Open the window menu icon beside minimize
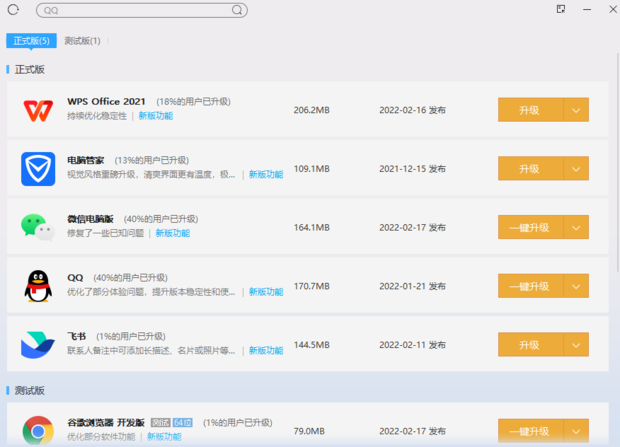The height and width of the screenshot is (447, 620). (x=561, y=9)
